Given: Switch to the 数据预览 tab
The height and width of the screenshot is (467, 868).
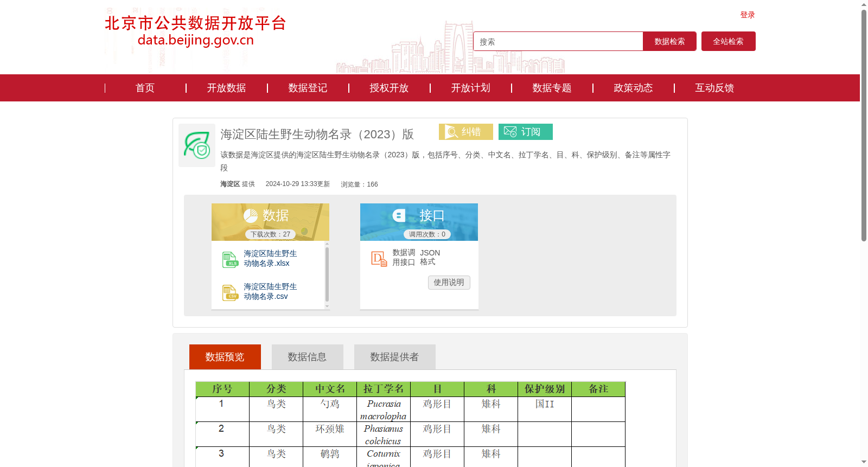Looking at the screenshot, I should pos(225,357).
